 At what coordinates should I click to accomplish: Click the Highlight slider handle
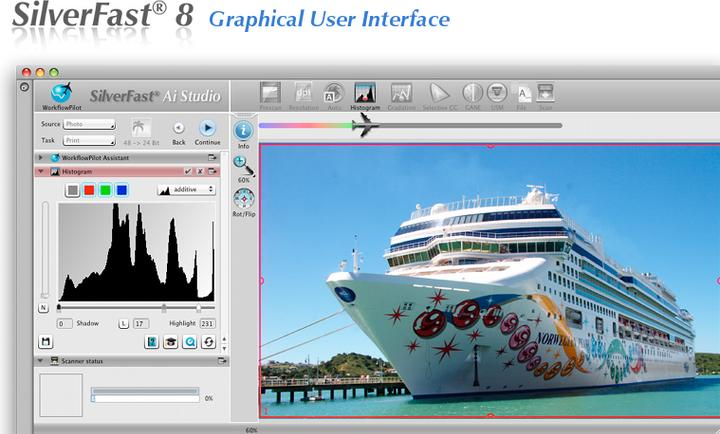198,308
